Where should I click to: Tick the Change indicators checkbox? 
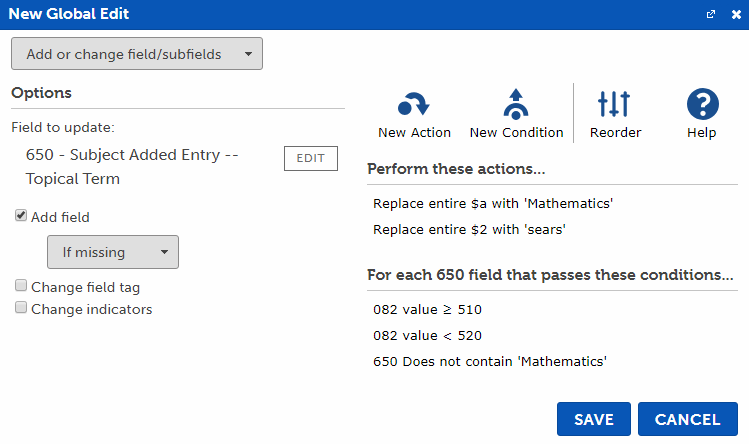(x=21, y=309)
